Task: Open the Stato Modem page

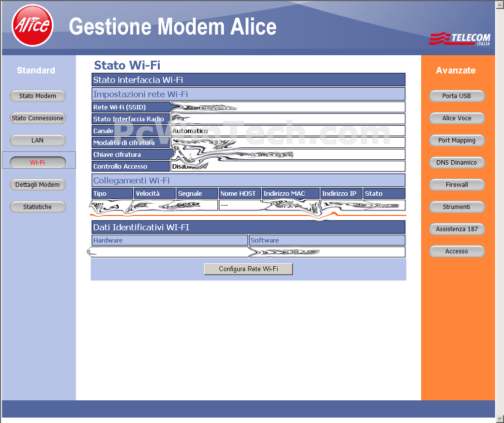Action: pyautogui.click(x=37, y=96)
